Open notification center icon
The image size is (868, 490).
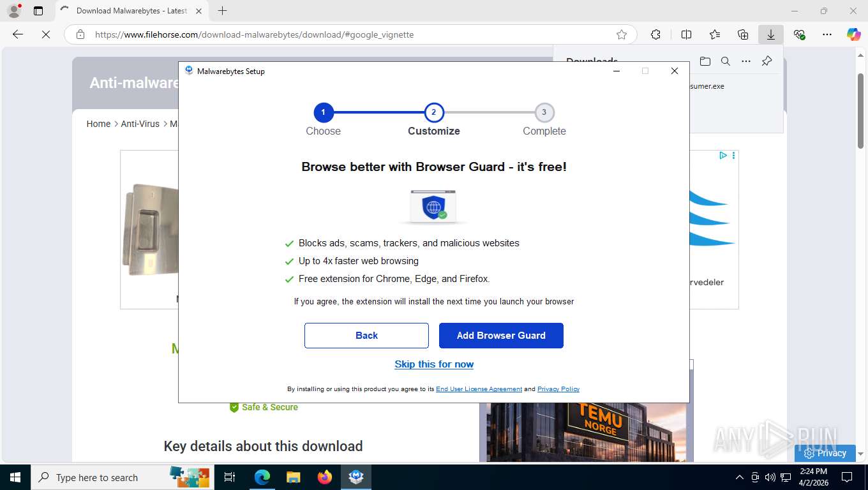(847, 477)
